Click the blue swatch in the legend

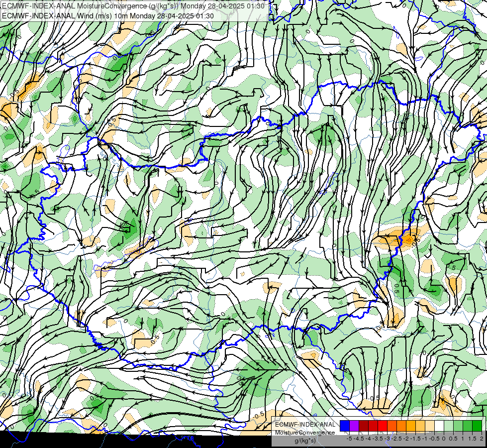[345, 426]
